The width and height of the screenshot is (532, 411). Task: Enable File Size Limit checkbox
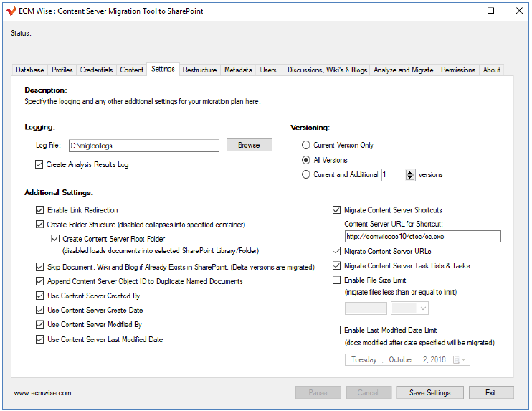(x=337, y=280)
